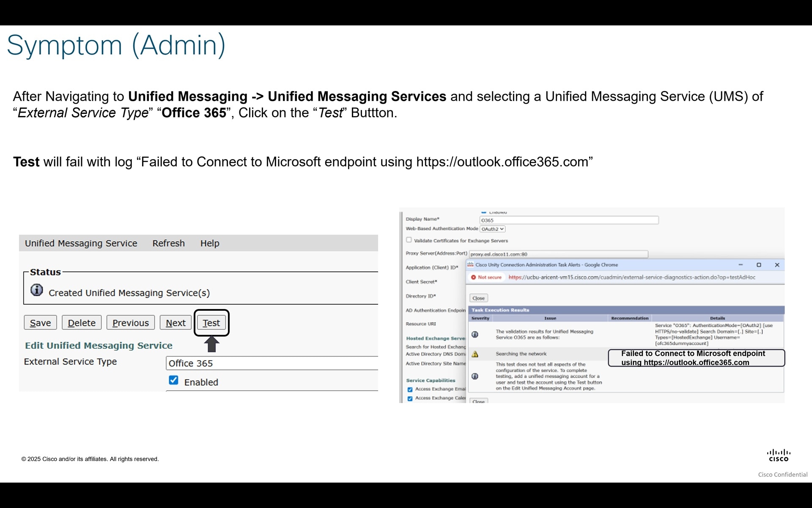The image size is (812, 508).
Task: Click the last info severity icon in results
Action: 475,376
